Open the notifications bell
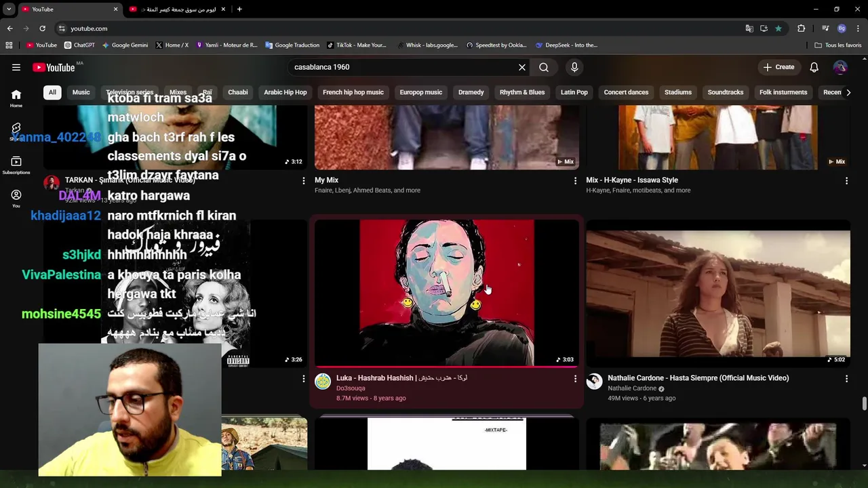The width and height of the screenshot is (868, 488). pos(814,67)
